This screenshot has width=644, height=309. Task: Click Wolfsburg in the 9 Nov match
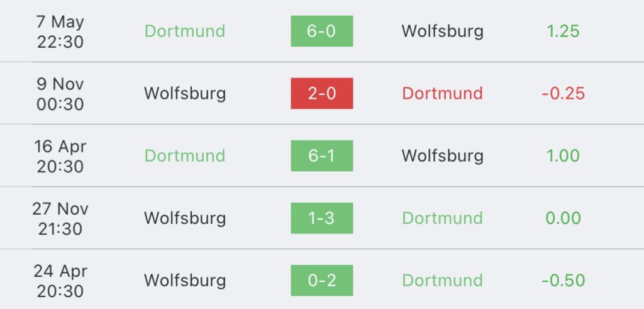tap(185, 93)
